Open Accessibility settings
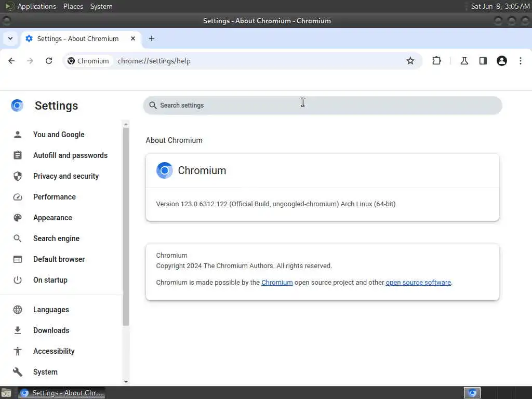Viewport: 532px width, 399px height. (x=54, y=351)
